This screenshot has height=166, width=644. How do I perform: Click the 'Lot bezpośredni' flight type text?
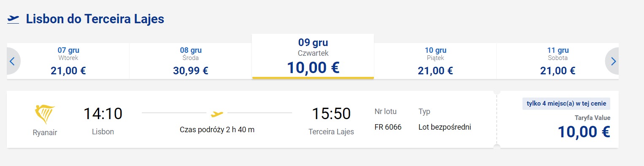[445, 127]
